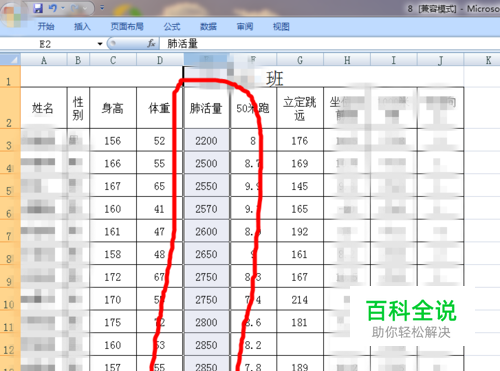Select the height cell 166

coord(113,163)
